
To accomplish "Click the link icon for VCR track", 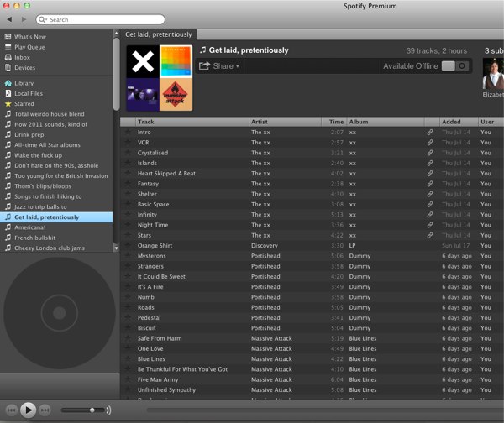I will coord(430,143).
